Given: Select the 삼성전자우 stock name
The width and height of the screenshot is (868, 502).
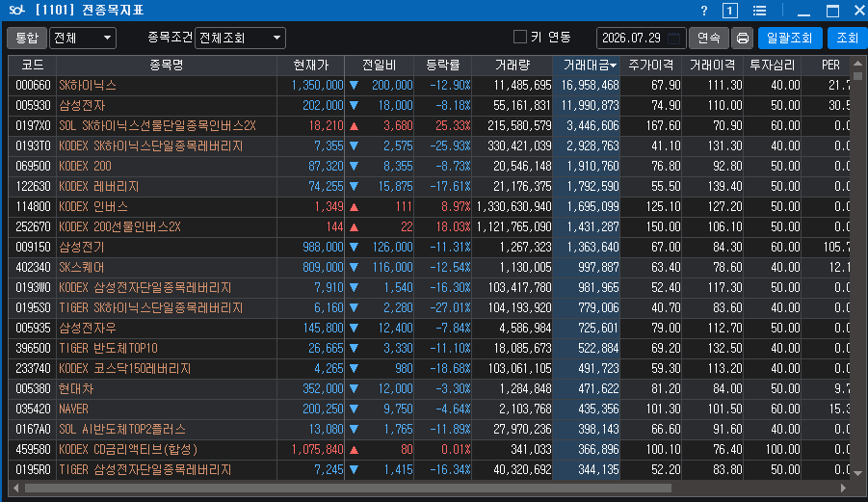Looking at the screenshot, I should click(x=88, y=329).
